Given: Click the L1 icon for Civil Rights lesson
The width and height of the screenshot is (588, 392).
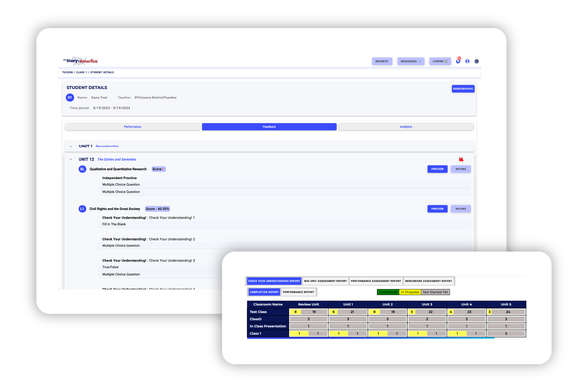Looking at the screenshot, I should tap(82, 209).
